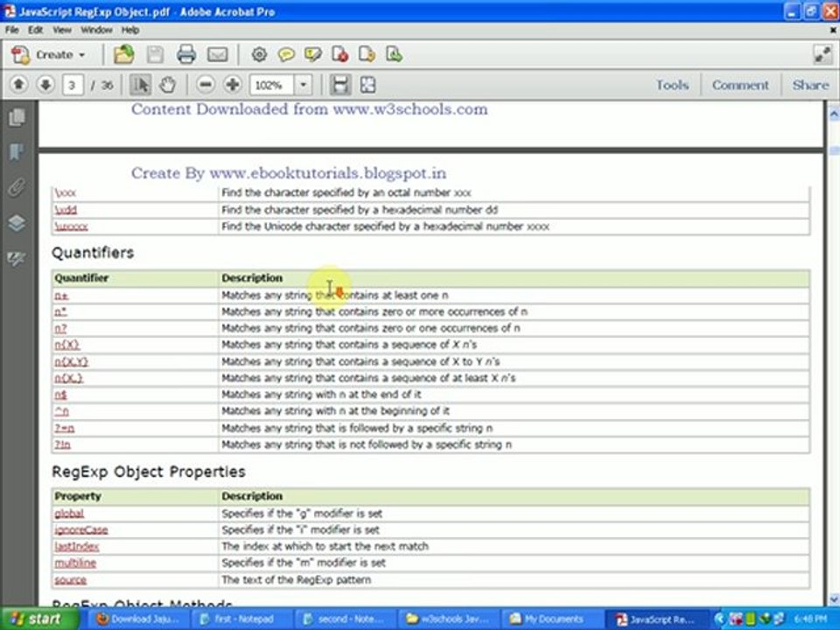Click the ^n quantifier link
Screen dimensions: 840x630
[x=61, y=411]
